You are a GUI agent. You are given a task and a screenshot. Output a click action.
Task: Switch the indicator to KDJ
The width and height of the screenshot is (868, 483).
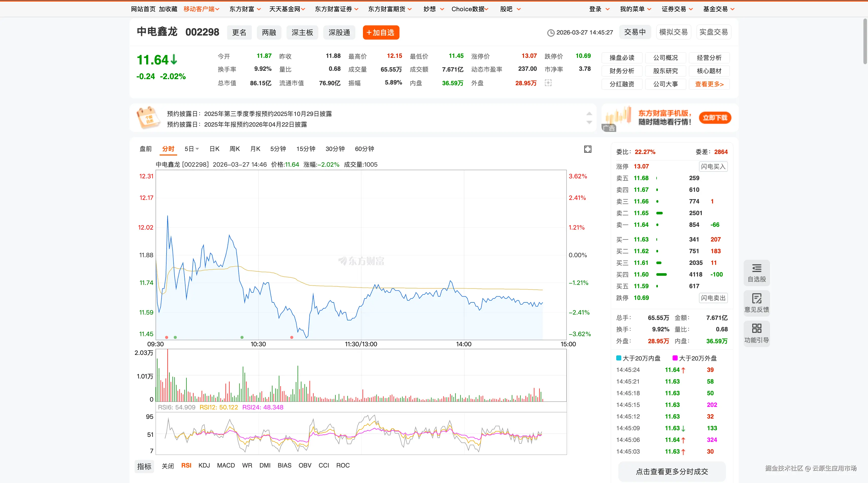point(204,465)
